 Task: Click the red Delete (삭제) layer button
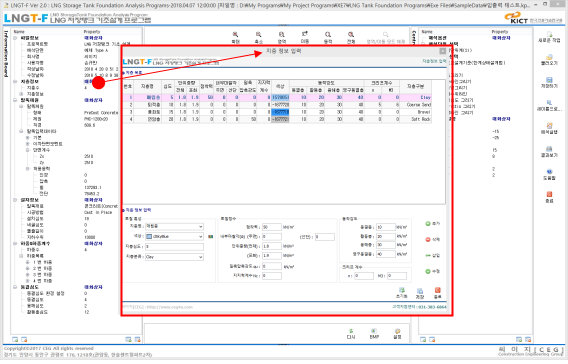click(x=433, y=239)
